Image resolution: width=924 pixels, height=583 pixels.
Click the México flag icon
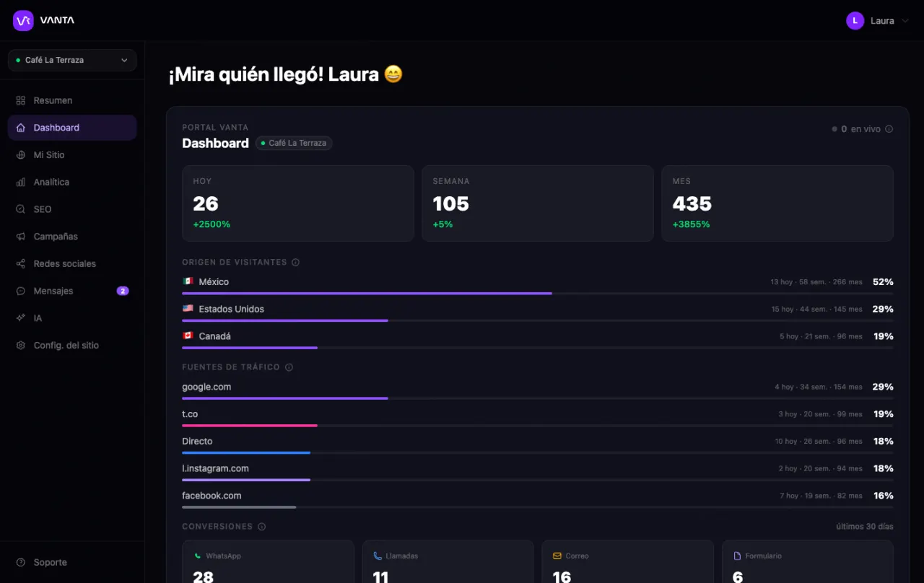coord(188,281)
